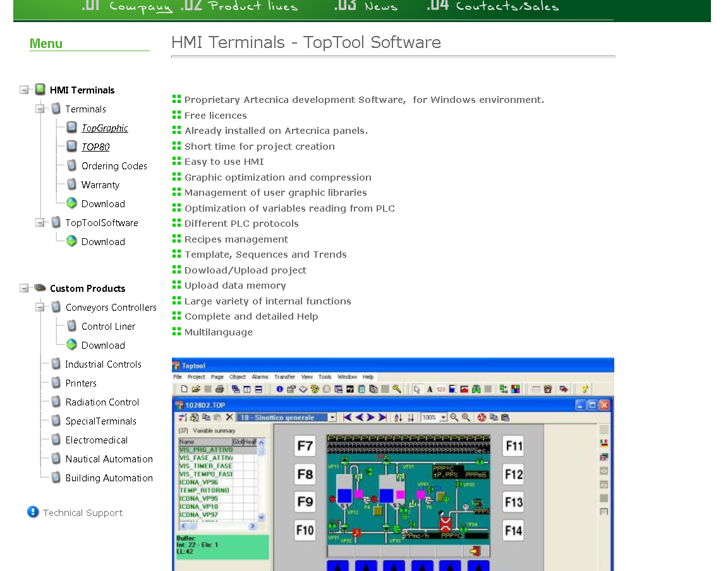Open the .01 Company navigation item

tap(127, 6)
